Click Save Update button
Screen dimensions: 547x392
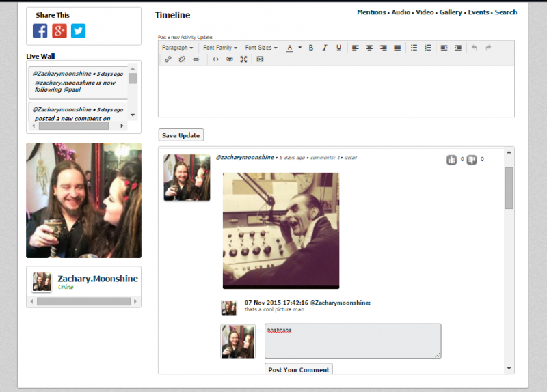181,135
